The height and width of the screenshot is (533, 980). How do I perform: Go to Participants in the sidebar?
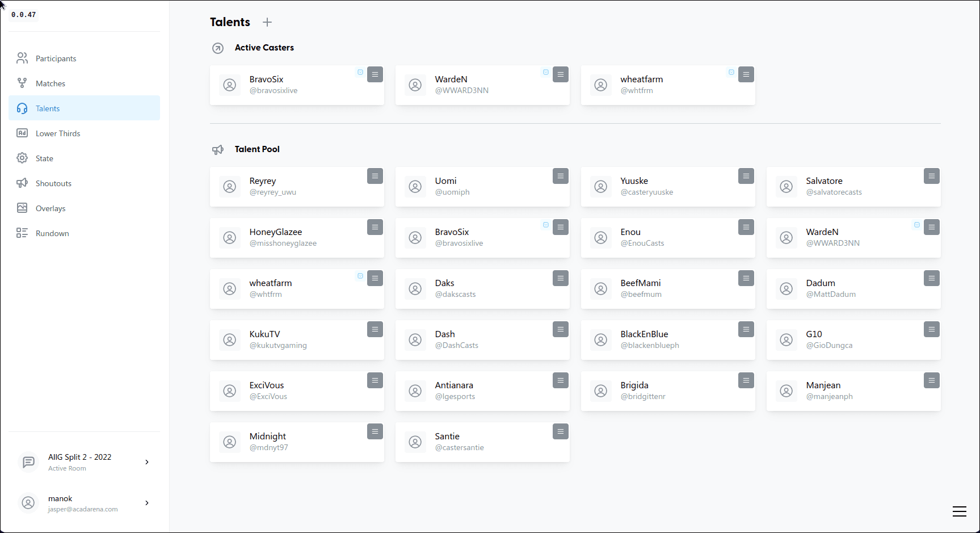point(56,58)
